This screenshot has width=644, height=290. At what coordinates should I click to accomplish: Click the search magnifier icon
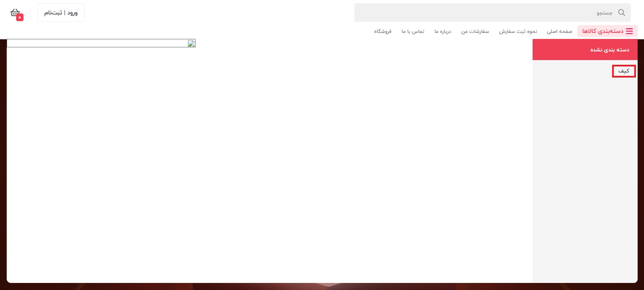click(622, 12)
